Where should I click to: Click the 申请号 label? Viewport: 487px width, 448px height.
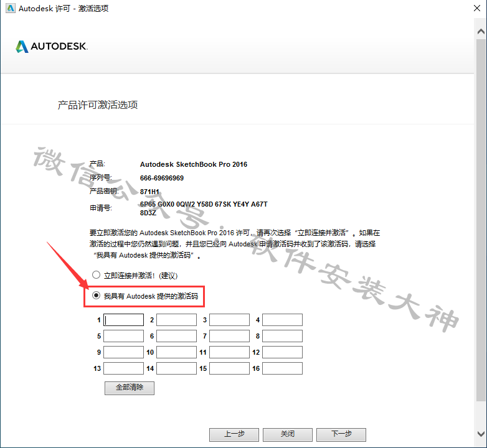point(101,208)
